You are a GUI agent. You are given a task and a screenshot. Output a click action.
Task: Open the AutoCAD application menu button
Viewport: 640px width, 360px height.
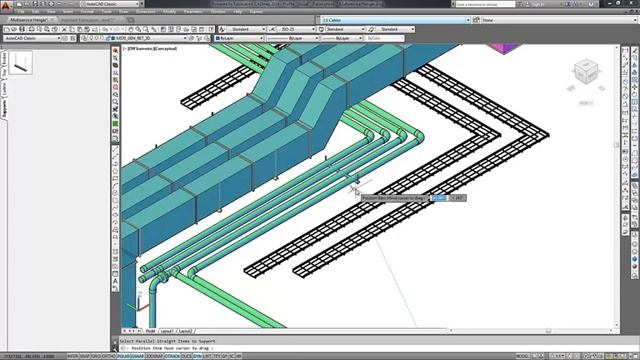click(5, 6)
